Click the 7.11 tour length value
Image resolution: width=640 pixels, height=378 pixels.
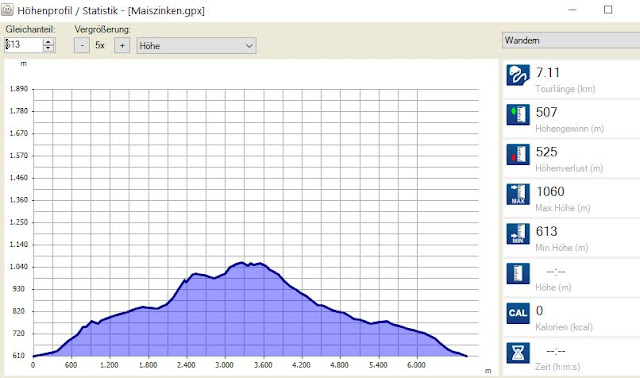pos(548,73)
